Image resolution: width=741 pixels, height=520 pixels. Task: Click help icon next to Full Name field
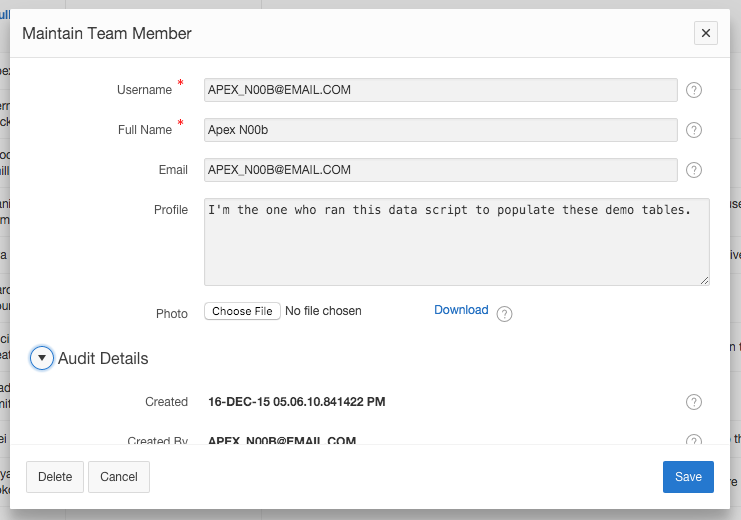point(694,130)
